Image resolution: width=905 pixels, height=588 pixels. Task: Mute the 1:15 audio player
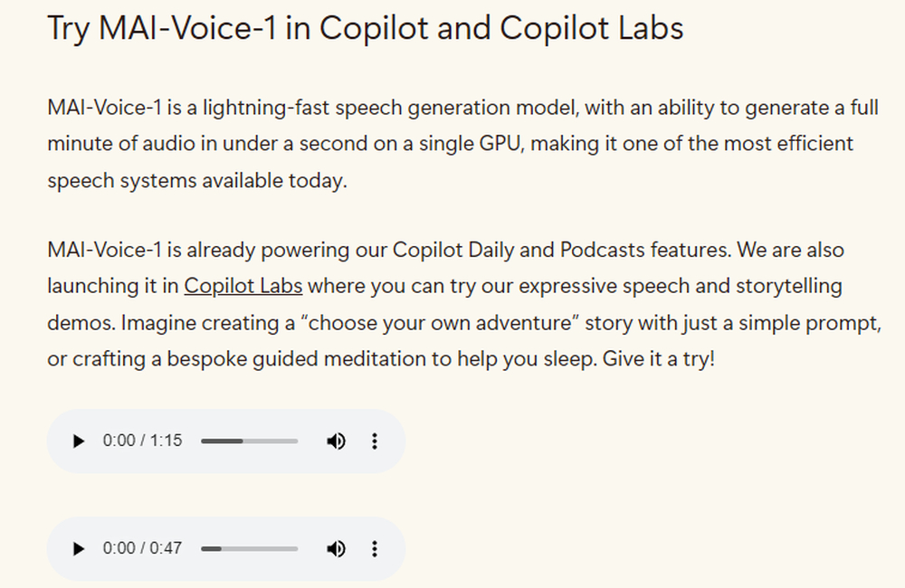336,441
